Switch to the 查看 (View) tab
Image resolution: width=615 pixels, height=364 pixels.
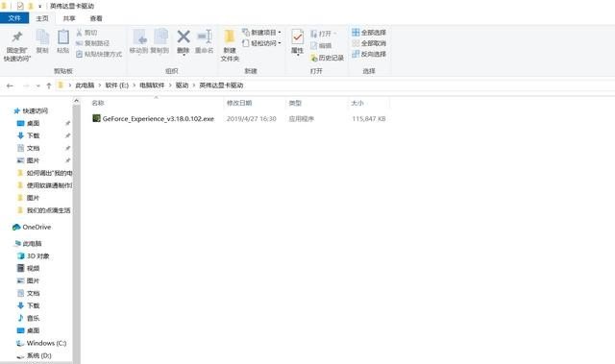96,18
